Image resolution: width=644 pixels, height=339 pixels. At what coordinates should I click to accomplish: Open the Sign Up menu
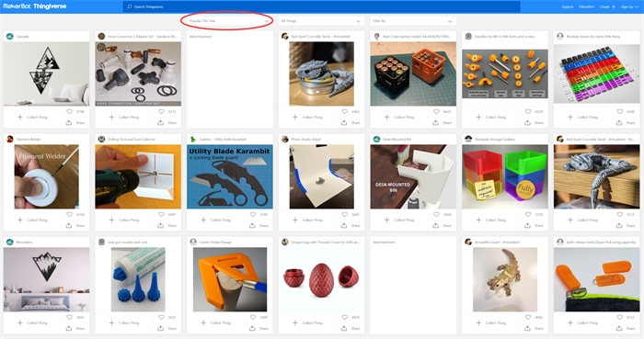(629, 7)
